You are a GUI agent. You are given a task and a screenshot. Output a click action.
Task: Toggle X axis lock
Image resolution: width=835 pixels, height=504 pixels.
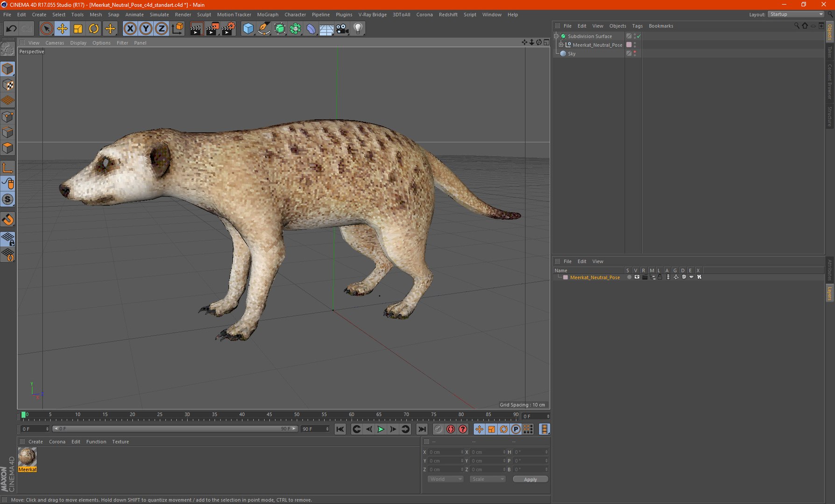coord(130,29)
